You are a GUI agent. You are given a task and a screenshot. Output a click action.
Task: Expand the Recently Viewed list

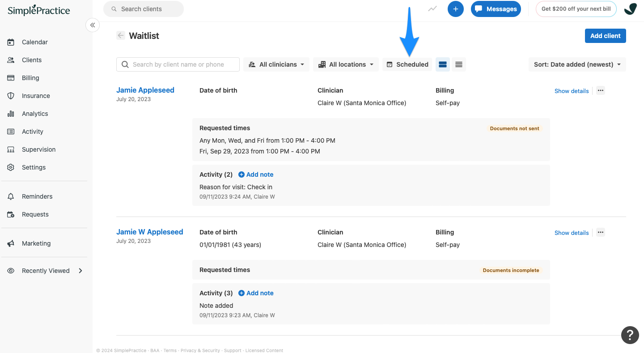(45, 271)
